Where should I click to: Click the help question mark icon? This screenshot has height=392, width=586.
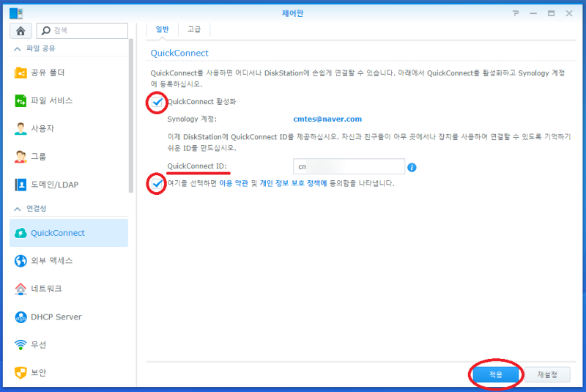pos(516,13)
